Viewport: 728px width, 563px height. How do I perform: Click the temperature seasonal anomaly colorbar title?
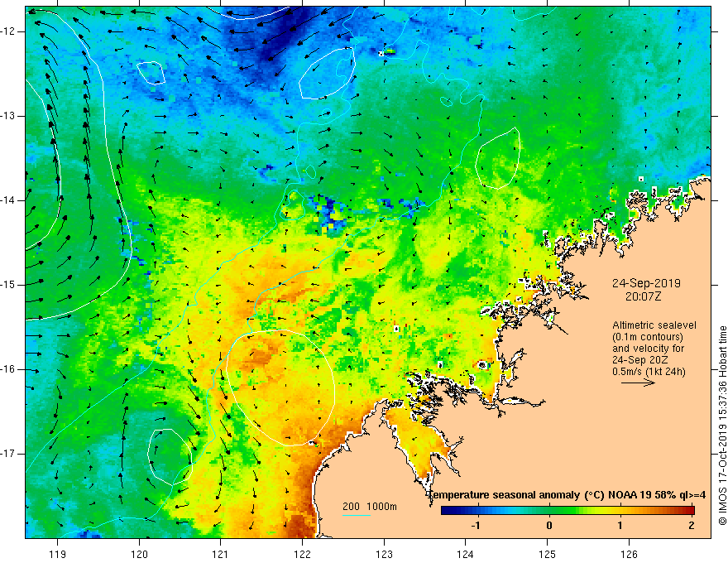click(x=567, y=495)
